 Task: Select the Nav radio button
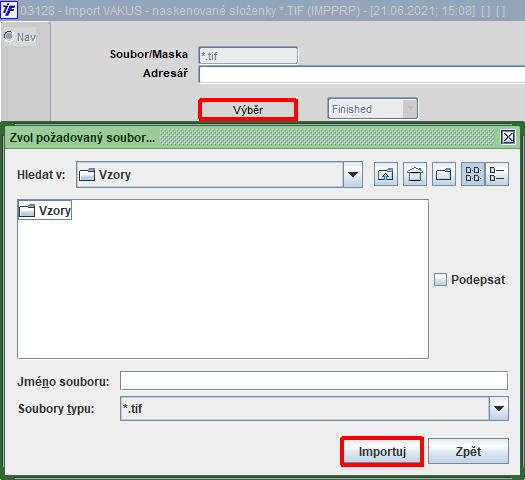[x=9, y=36]
